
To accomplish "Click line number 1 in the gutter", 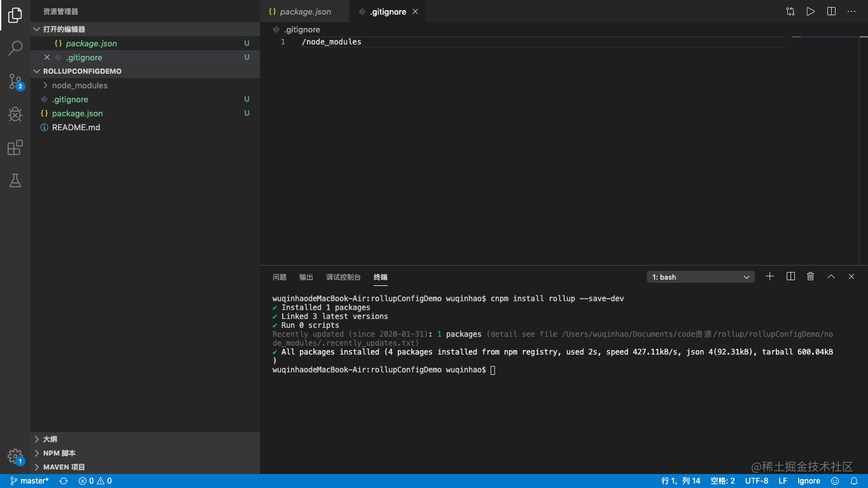I will pyautogui.click(x=283, y=42).
